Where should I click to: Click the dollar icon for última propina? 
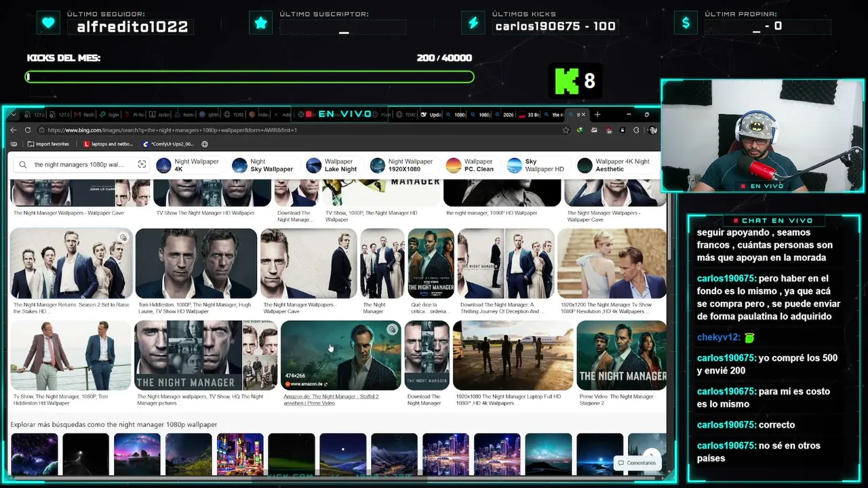pyautogui.click(x=686, y=23)
